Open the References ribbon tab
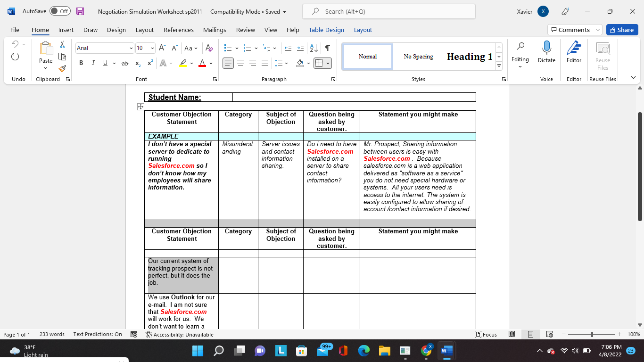The image size is (644, 362). [178, 30]
